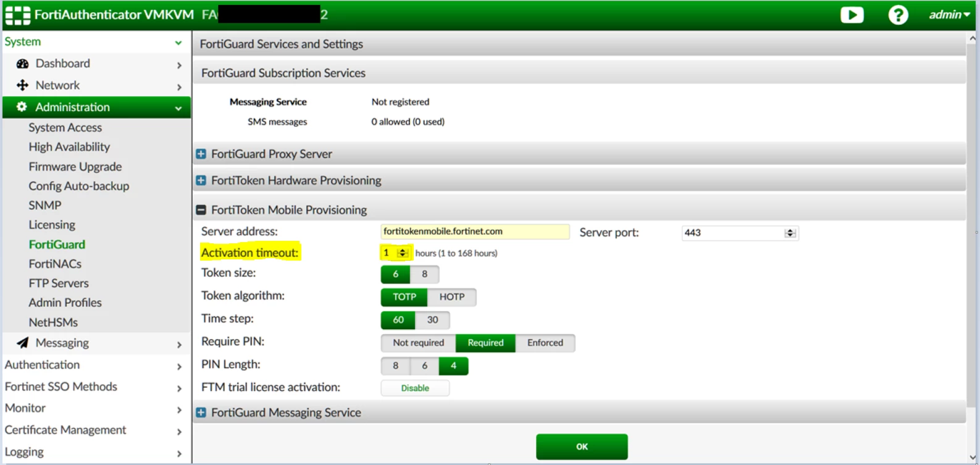Image resolution: width=980 pixels, height=465 pixels.
Task: Open FTP Servers page
Action: [59, 283]
